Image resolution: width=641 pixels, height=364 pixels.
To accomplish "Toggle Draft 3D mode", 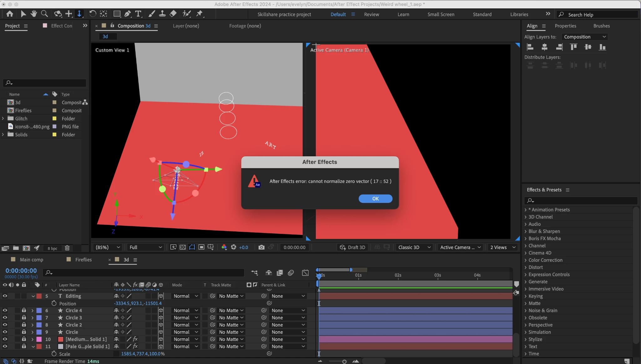I will pos(353,247).
